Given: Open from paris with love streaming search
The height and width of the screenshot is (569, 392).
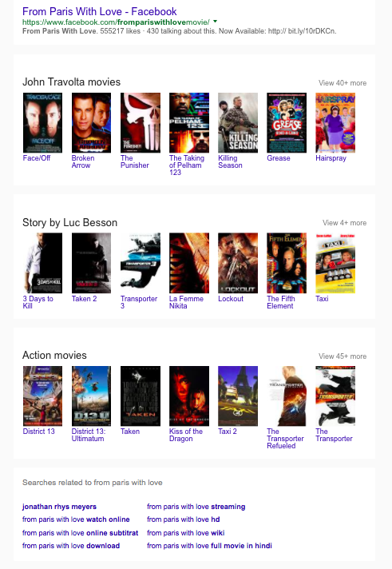Looking at the screenshot, I should 196,507.
